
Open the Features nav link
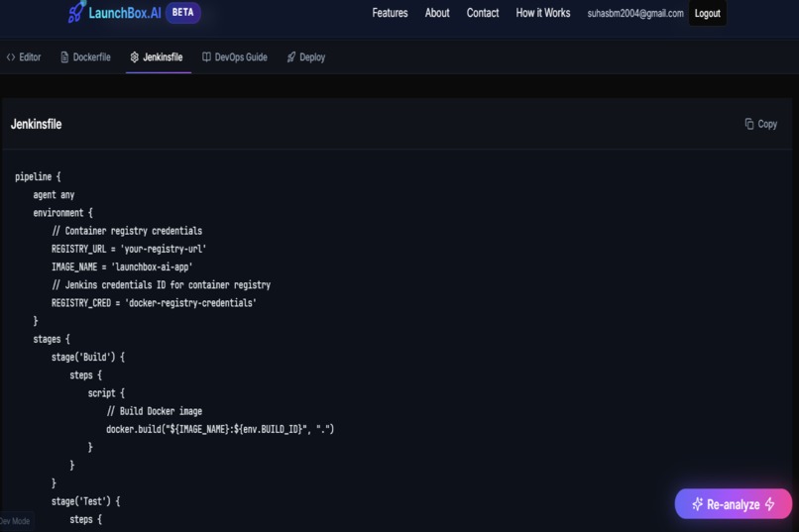(390, 13)
